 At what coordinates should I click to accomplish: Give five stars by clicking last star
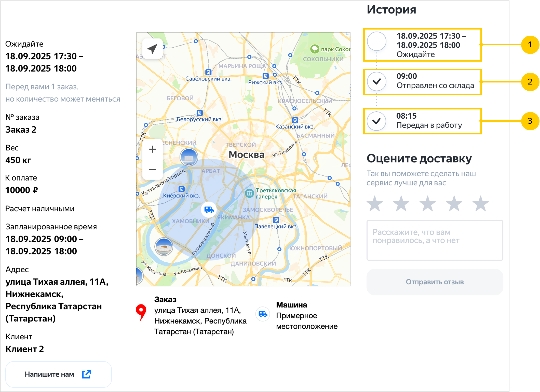click(x=480, y=204)
